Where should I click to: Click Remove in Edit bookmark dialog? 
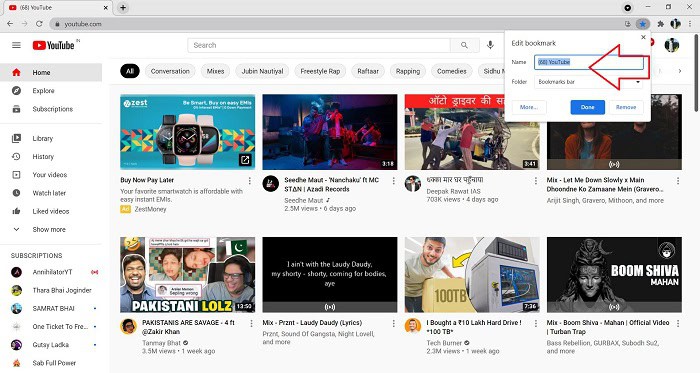[x=626, y=107]
